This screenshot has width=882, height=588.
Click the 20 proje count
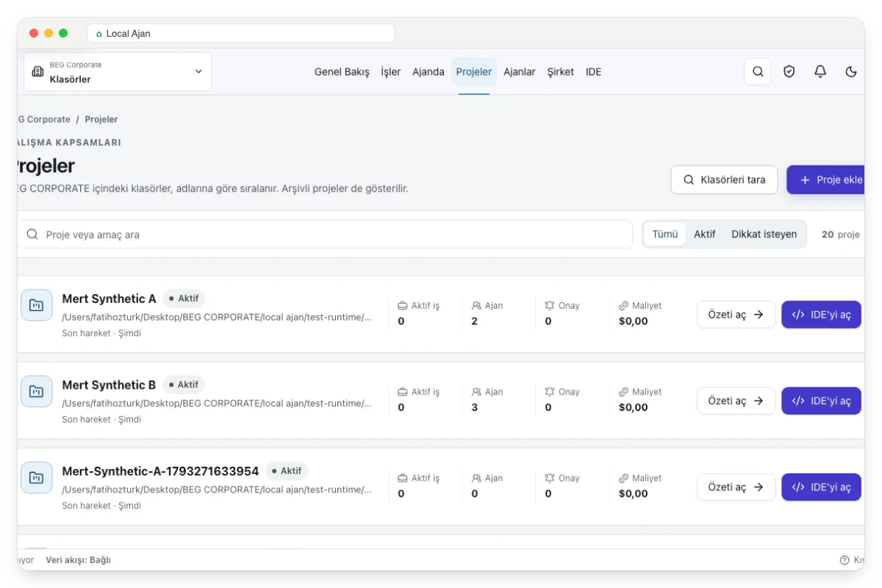(840, 234)
